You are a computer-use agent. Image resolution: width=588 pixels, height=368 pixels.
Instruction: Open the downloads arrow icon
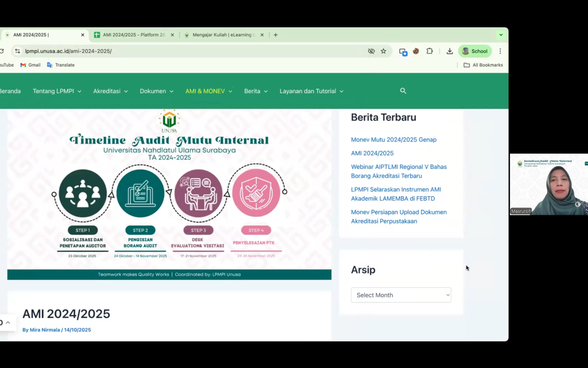tap(450, 51)
